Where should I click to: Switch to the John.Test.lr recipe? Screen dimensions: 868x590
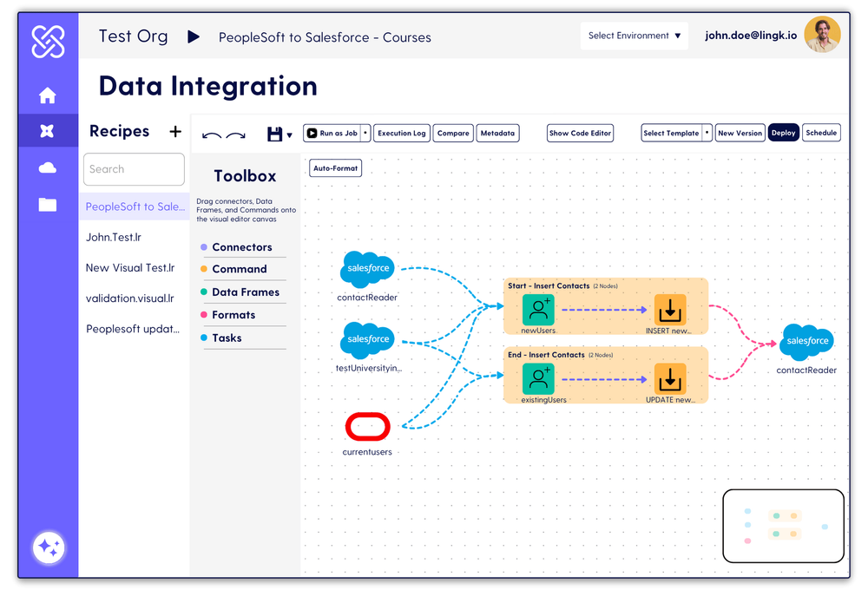tap(114, 237)
